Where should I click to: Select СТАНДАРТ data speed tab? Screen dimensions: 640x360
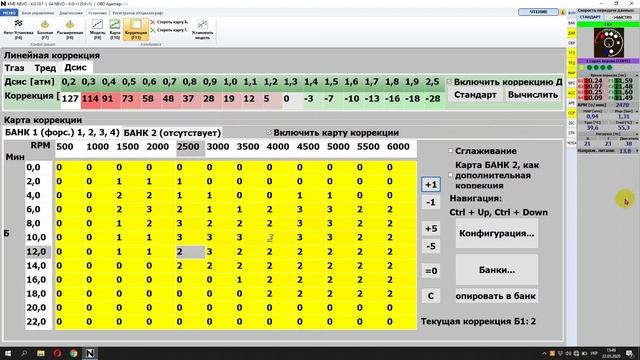point(590,17)
